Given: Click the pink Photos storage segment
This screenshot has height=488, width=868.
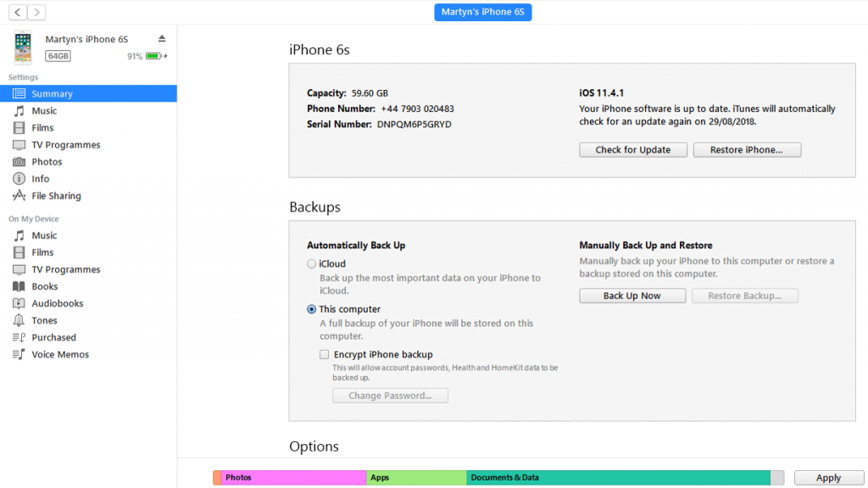Looking at the screenshot, I should click(x=293, y=478).
